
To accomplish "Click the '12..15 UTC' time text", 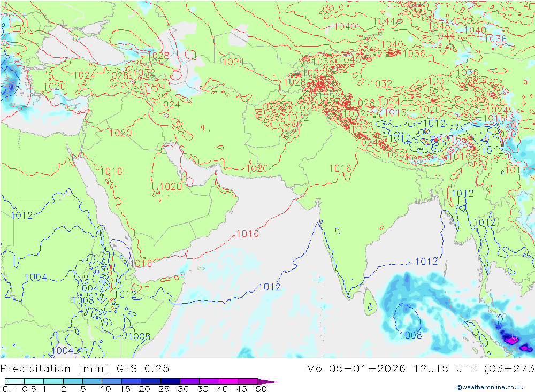I will tap(445, 368).
